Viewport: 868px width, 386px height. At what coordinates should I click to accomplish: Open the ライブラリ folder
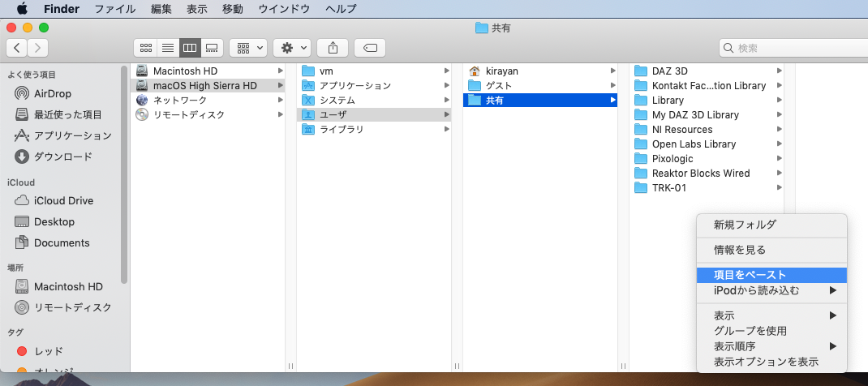(374, 130)
